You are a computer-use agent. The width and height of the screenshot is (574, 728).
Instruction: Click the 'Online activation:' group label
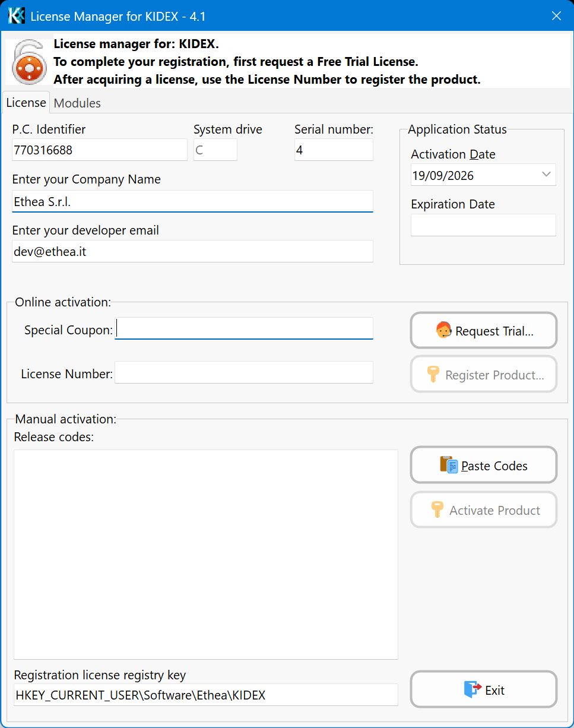[x=63, y=302]
